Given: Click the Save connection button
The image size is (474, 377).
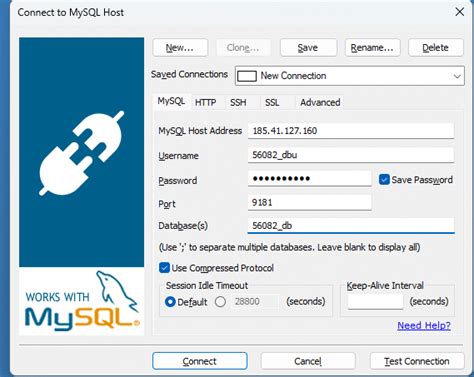Looking at the screenshot, I should pos(308,48).
